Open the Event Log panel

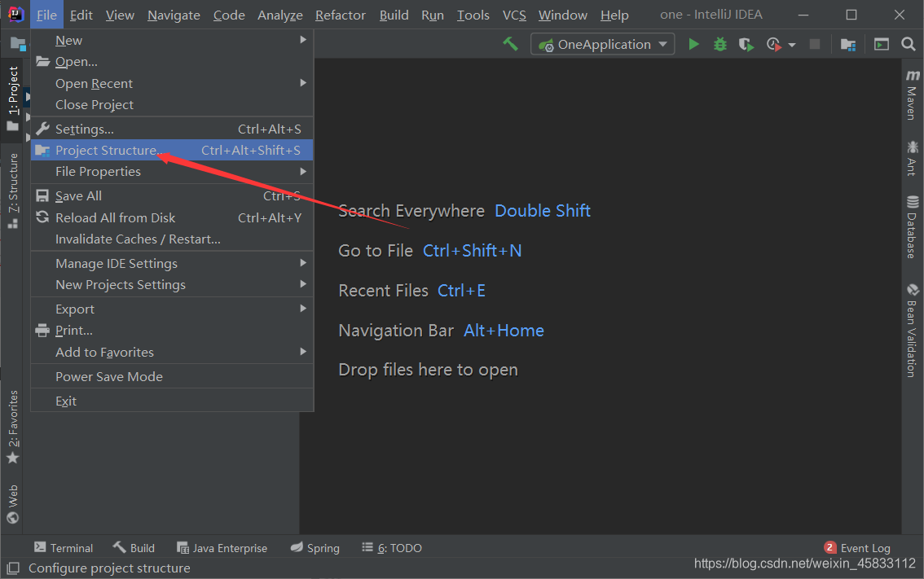pos(857,548)
